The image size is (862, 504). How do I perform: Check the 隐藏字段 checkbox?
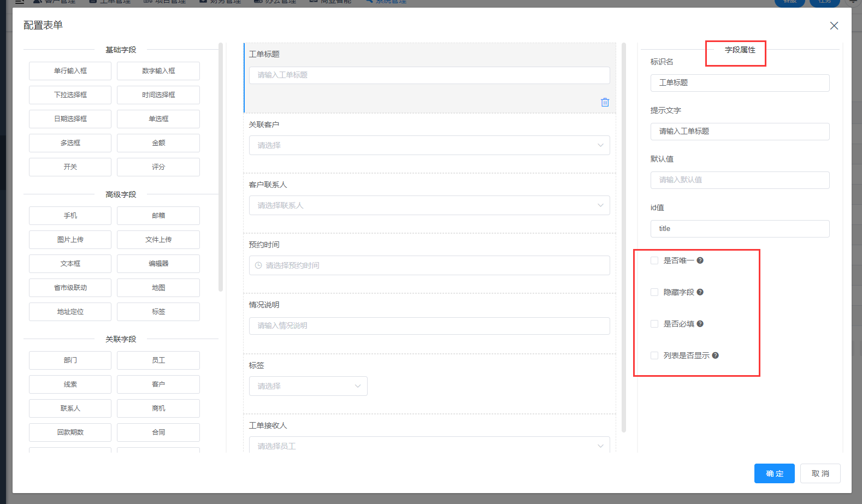pos(654,292)
